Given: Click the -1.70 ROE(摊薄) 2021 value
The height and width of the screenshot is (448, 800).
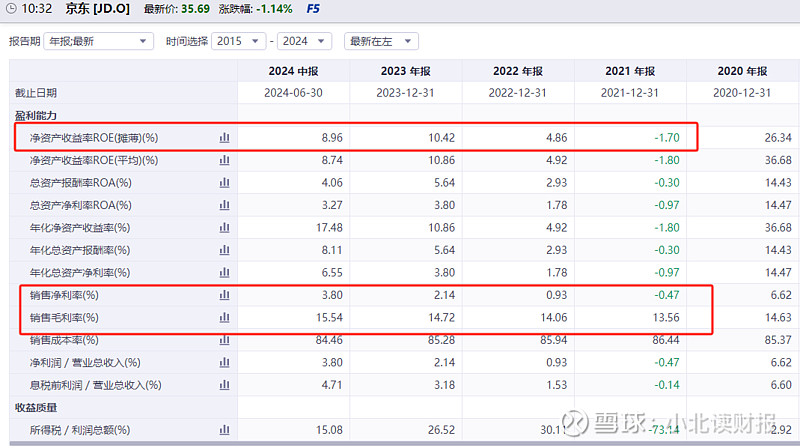Looking at the screenshot, I should 667,138.
